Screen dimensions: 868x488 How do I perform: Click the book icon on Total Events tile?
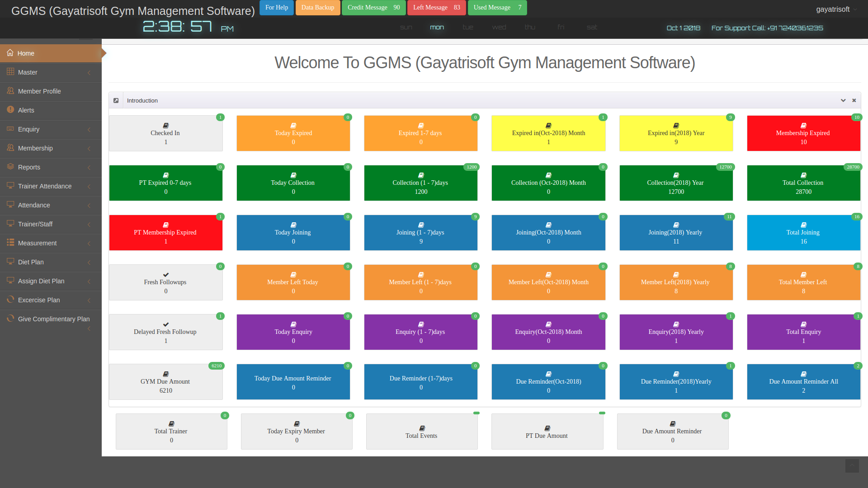coord(422,428)
